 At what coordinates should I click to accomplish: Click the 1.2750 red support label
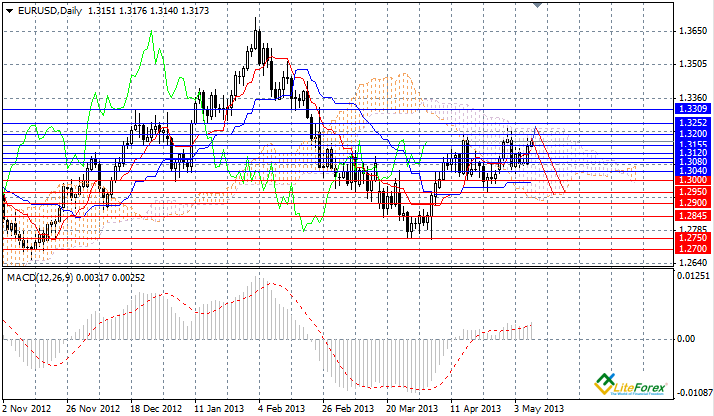coord(693,237)
